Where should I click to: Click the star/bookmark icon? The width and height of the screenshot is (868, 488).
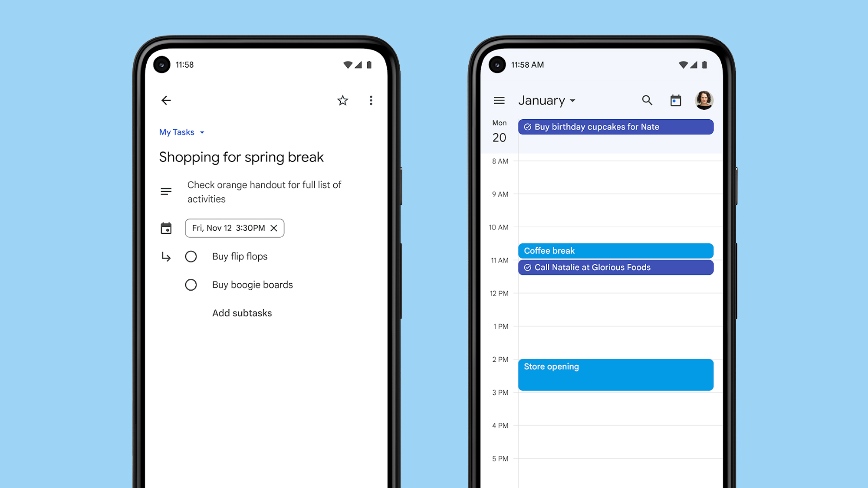(x=343, y=100)
